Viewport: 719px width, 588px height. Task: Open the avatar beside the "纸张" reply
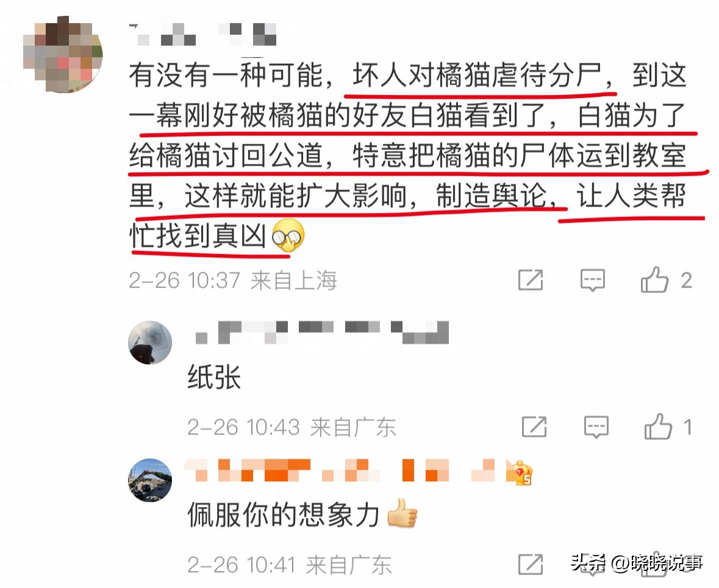(150, 342)
